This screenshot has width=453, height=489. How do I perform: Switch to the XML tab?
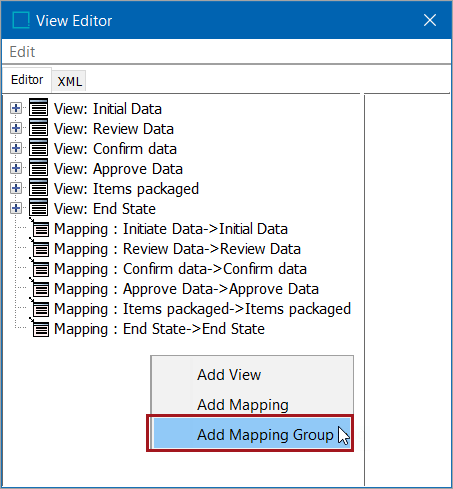click(69, 81)
